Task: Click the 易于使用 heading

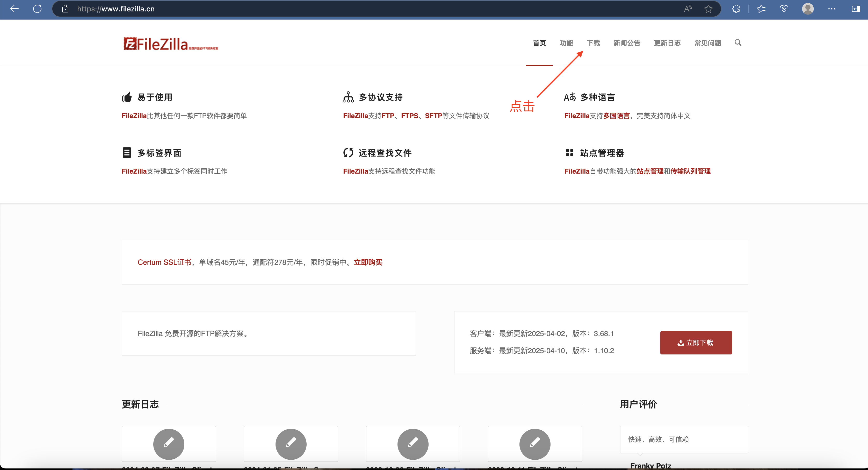Action: tap(155, 97)
